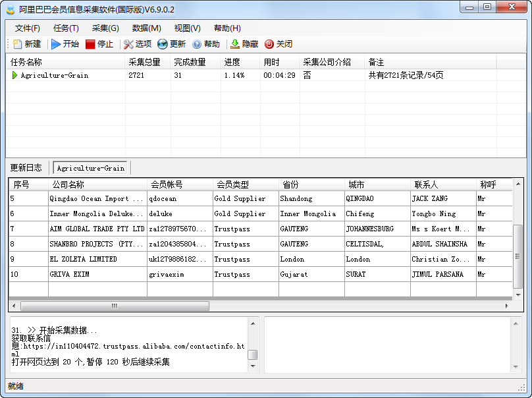Select the SHANBRO PROJECTS company cell
The height and width of the screenshot is (398, 532).
tap(97, 244)
